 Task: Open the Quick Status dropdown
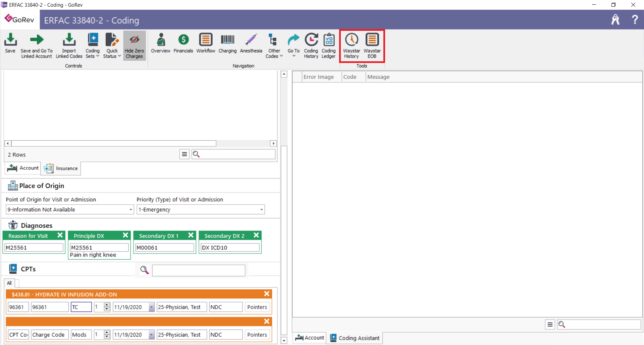point(112,46)
